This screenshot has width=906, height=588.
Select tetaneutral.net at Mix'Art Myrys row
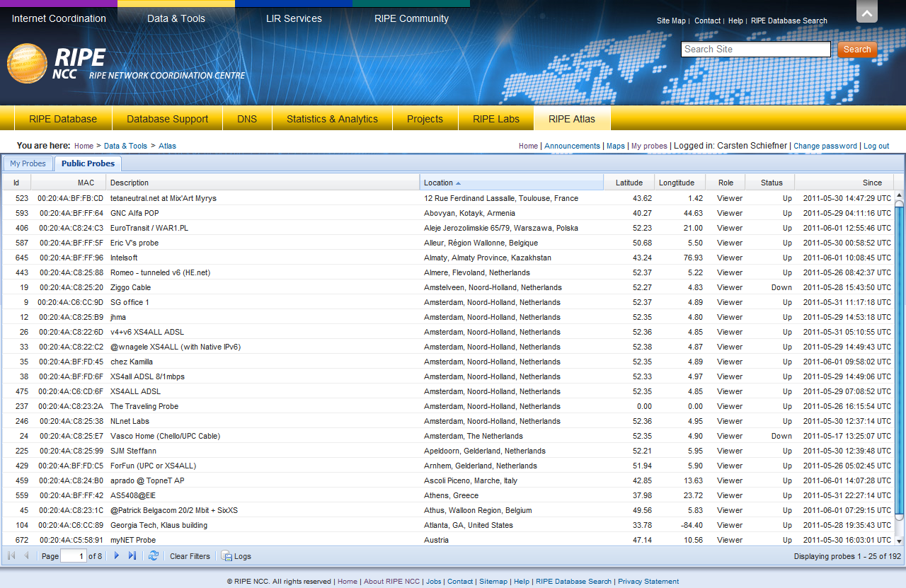click(448, 198)
